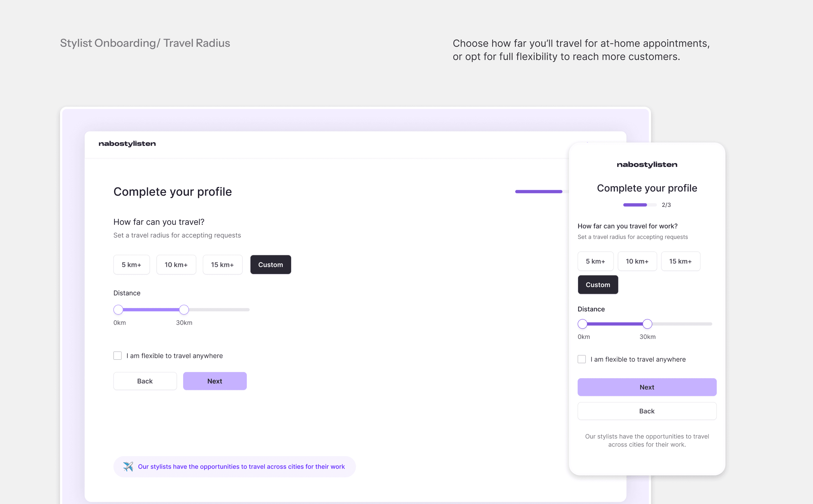The image size is (813, 504).
Task: Click mobile 0km distance slider handle
Action: (x=582, y=324)
